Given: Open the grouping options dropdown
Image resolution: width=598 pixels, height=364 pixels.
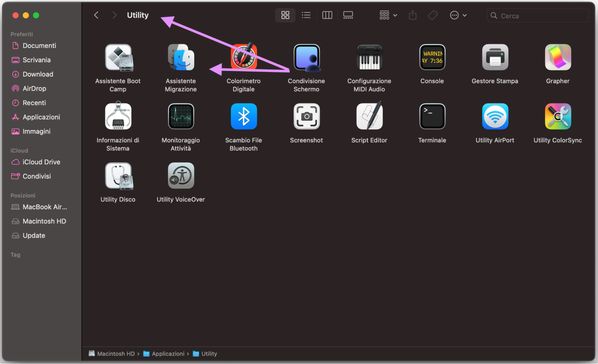Looking at the screenshot, I should click(387, 15).
